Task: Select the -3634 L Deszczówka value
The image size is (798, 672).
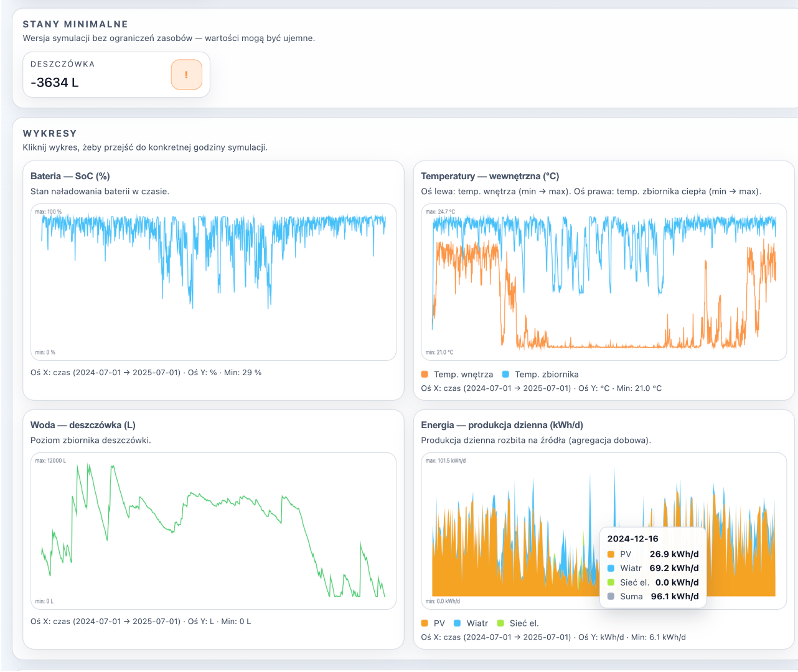Action: [x=55, y=83]
